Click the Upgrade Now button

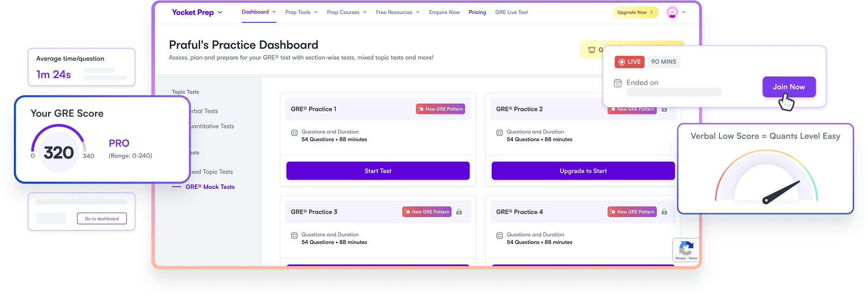[x=635, y=13]
